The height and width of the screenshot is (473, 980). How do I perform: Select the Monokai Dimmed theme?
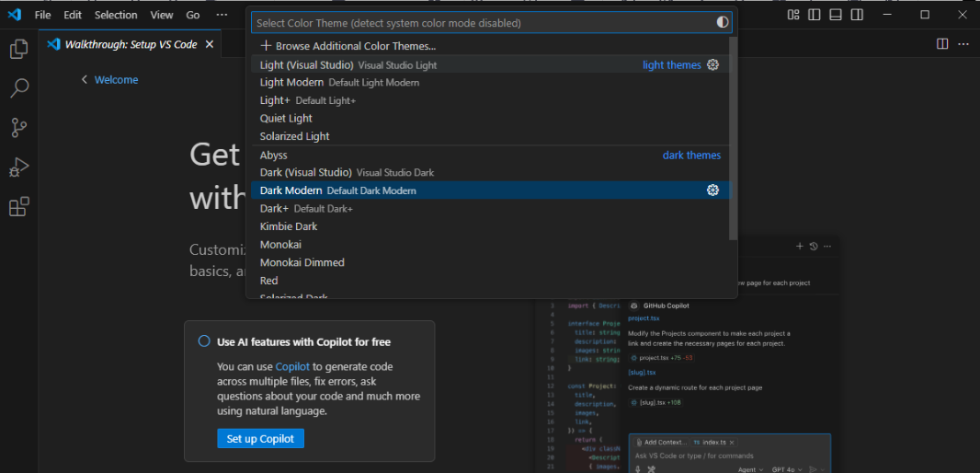coord(490,263)
